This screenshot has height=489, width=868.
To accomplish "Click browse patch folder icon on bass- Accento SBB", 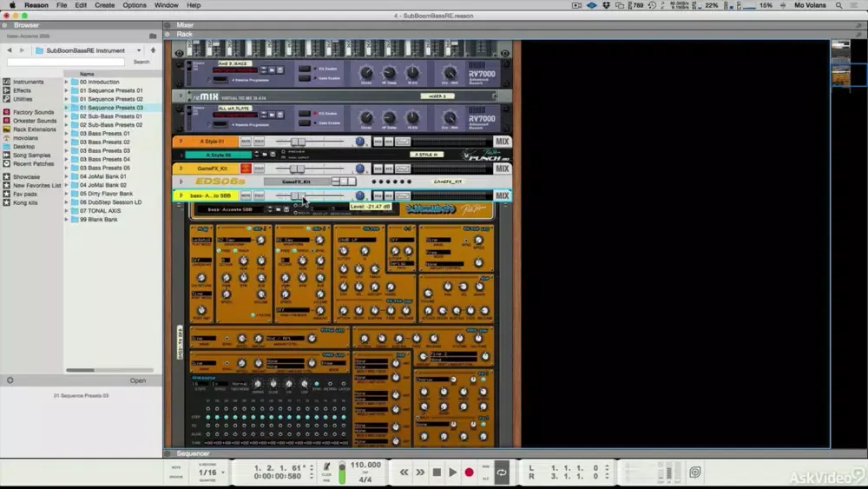I will pos(279,209).
